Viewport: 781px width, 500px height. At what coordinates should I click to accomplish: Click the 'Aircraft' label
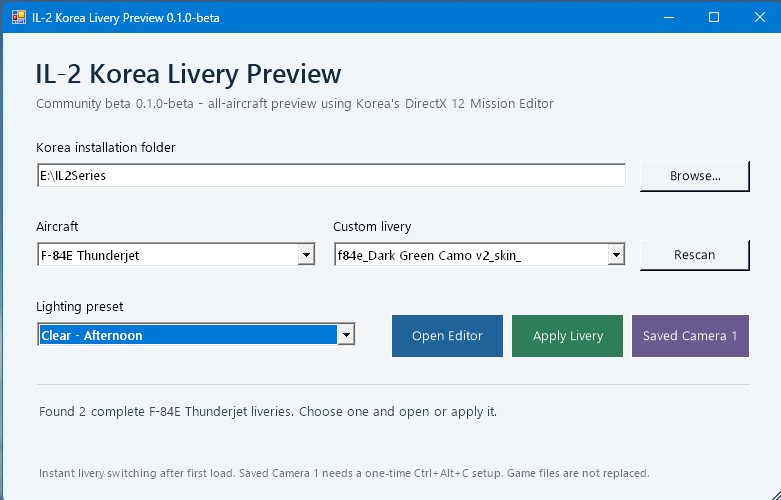57,227
